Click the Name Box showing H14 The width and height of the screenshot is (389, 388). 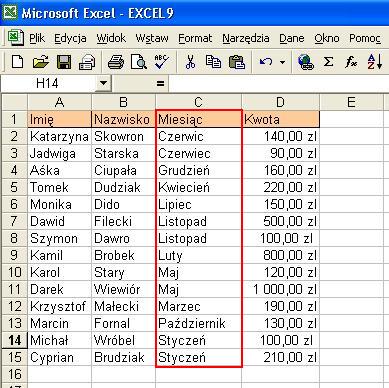[48, 83]
